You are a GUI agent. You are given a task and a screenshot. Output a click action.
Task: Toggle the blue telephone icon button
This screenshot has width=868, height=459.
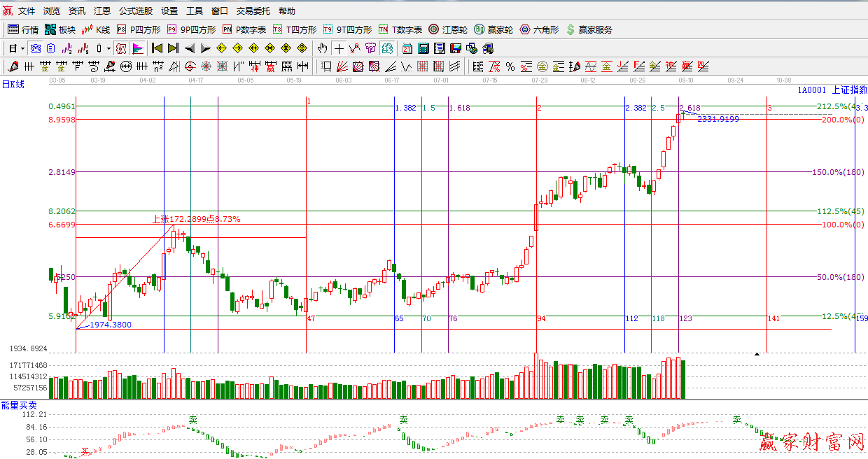point(35,48)
